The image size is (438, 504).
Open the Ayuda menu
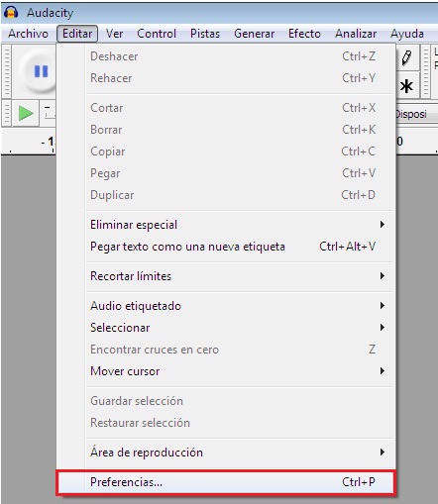pyautogui.click(x=407, y=34)
